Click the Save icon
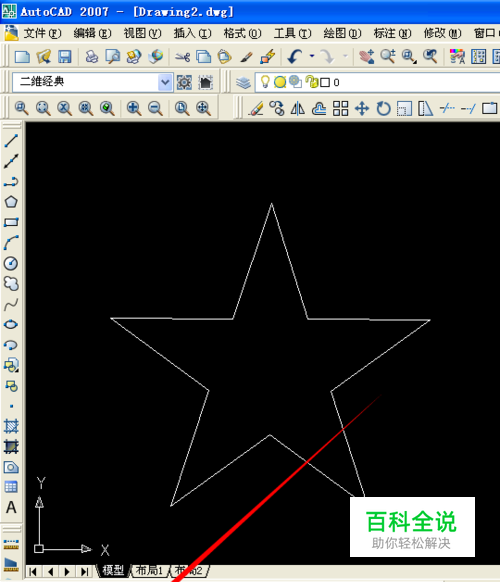Viewport: 500px width, 582px height. 65,57
